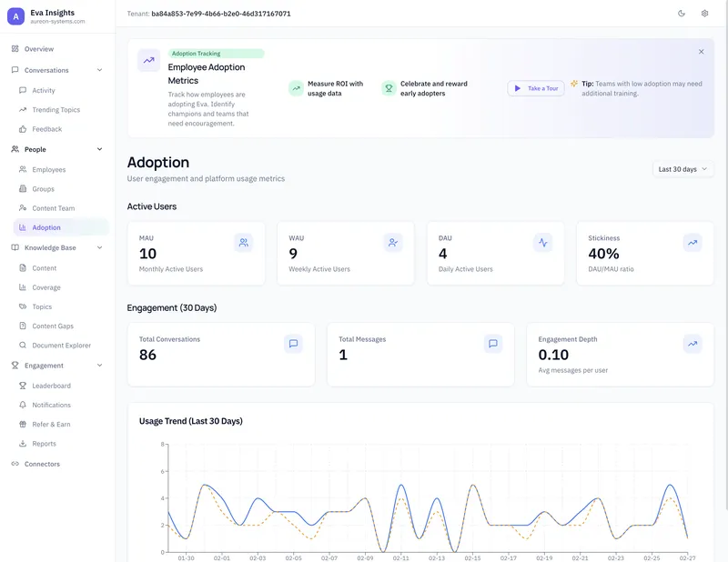Viewport: 728px width, 562px height.
Task: Click the Engagement trophy section icon
Action: [x=15, y=366]
